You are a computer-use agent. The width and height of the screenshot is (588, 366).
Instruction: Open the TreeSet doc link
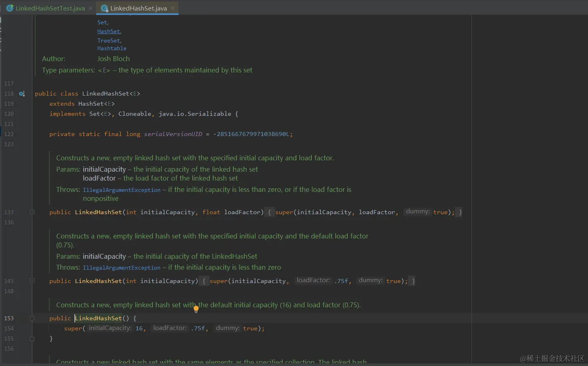click(109, 40)
